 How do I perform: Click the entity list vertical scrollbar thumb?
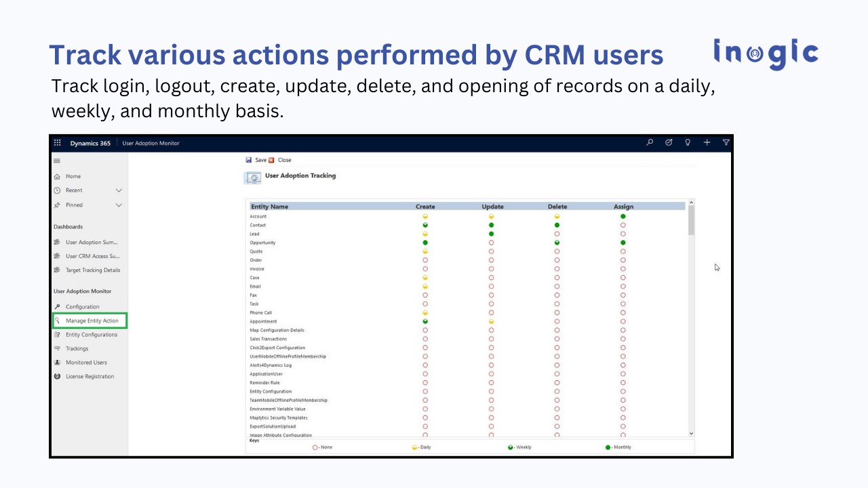(692, 221)
